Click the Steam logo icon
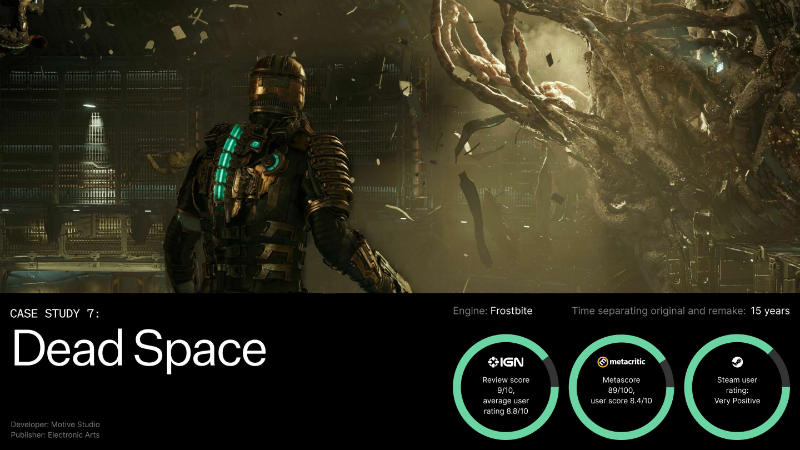The image size is (800, 450). click(x=737, y=362)
